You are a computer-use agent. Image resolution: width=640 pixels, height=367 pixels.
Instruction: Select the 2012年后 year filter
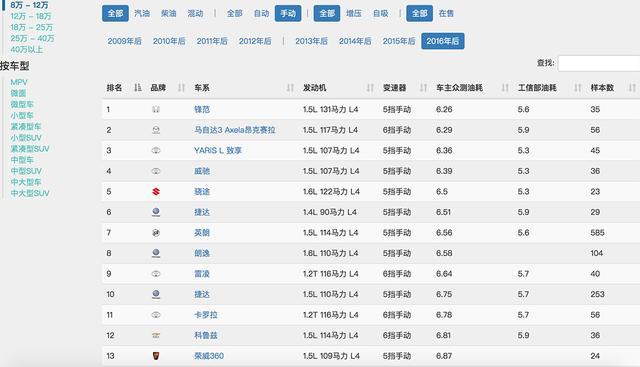point(255,41)
